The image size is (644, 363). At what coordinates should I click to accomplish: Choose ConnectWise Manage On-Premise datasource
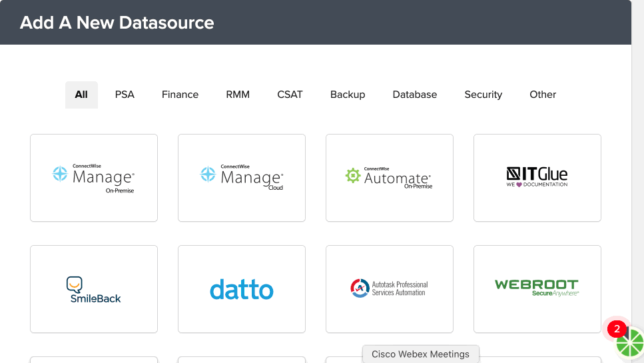tap(94, 178)
